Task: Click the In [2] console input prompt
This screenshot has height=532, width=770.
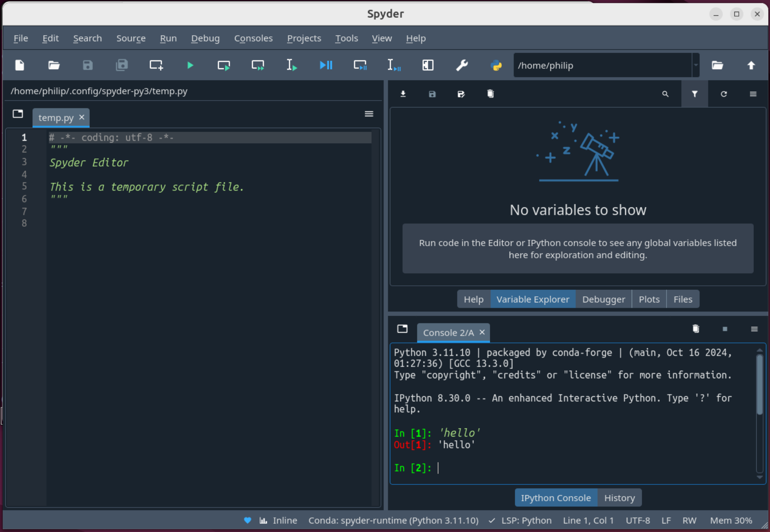Action: 413,468
